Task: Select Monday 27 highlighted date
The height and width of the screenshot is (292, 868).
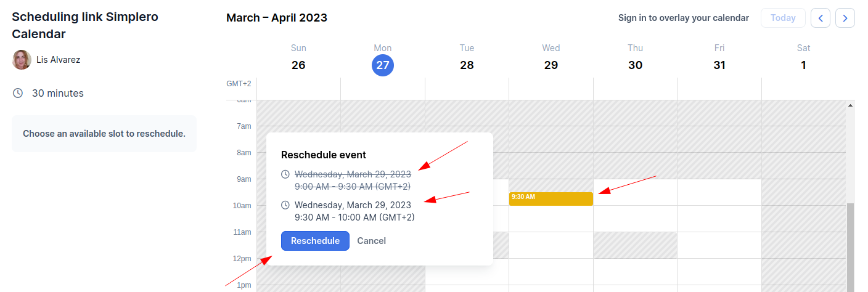Action: point(383,65)
